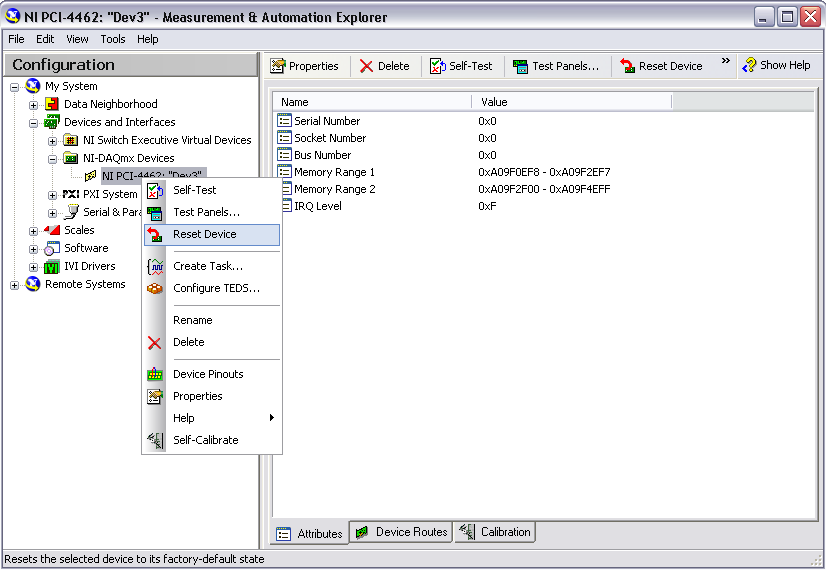Expand the IVI Drivers tree node
The width and height of the screenshot is (826, 570).
pyautogui.click(x=33, y=268)
